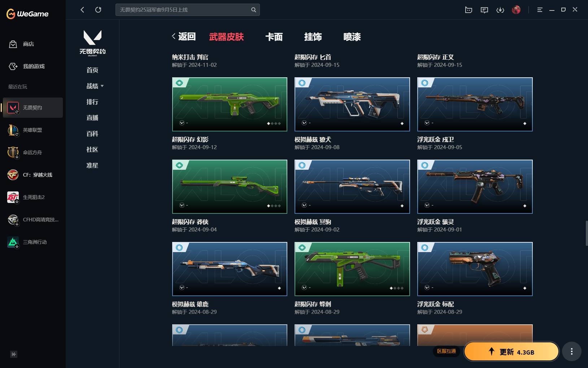Viewport: 588px width, 368px height.
Task: Open the 模拟赫兹 冥驹 skin thumbnail
Action: pos(352,187)
